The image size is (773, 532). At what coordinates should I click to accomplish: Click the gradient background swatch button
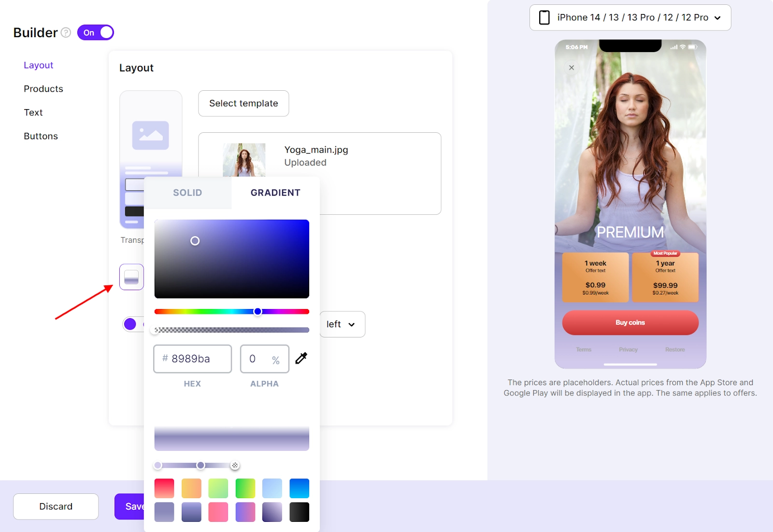pos(131,277)
